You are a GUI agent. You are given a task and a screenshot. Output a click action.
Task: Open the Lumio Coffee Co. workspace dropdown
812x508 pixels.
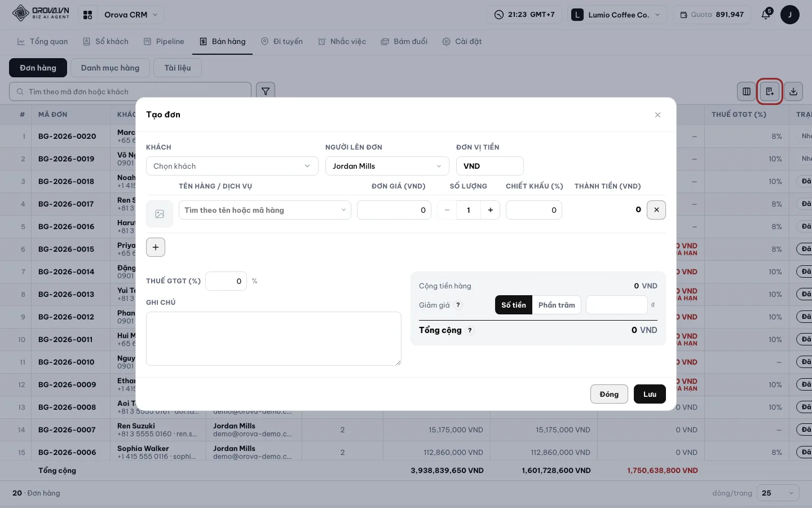[x=617, y=15]
